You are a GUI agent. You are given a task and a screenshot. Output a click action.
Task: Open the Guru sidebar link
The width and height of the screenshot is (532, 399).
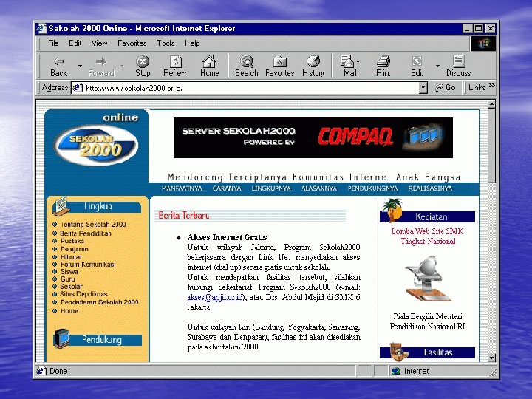pyautogui.click(x=67, y=279)
